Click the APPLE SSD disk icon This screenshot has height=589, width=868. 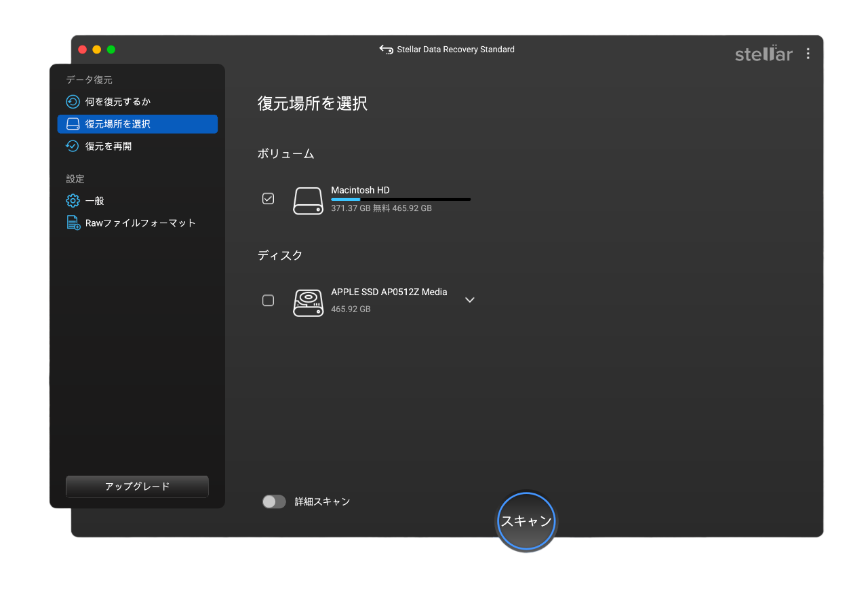(308, 302)
